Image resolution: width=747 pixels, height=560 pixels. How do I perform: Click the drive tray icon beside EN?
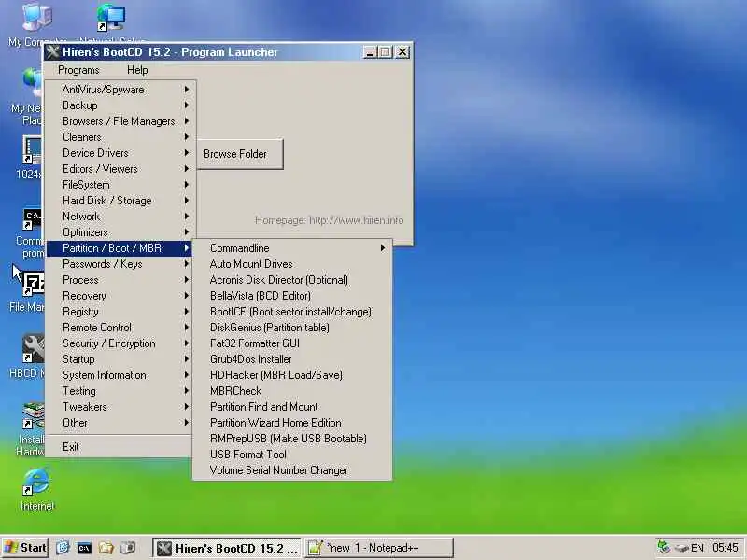(683, 548)
